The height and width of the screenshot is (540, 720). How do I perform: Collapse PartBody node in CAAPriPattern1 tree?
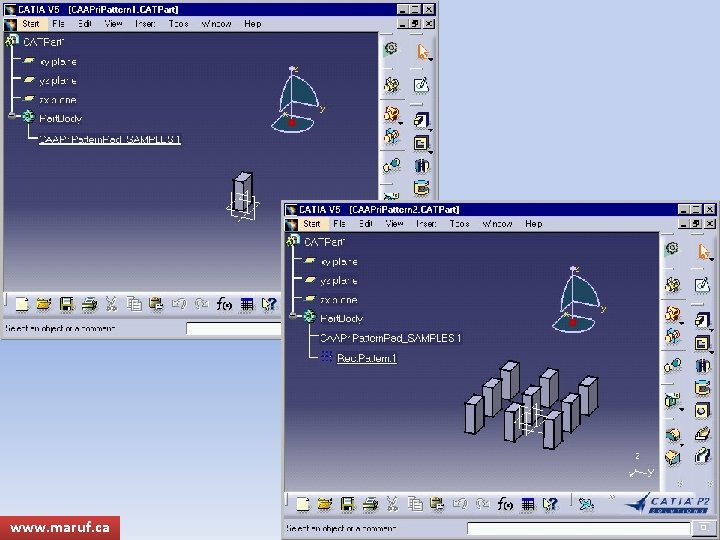(x=12, y=116)
